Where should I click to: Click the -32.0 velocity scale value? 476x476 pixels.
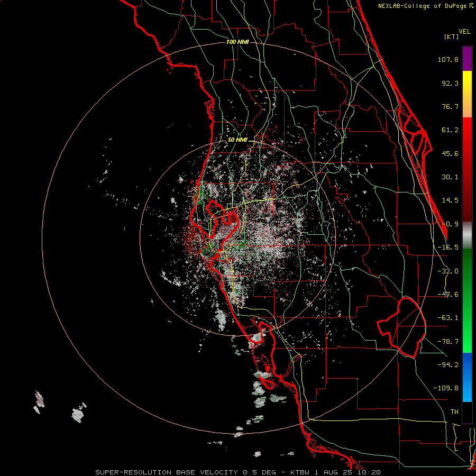[448, 271]
